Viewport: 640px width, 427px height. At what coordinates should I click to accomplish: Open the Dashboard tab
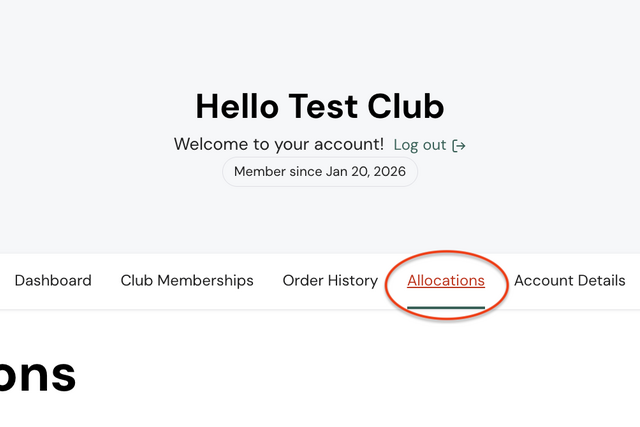click(x=53, y=281)
